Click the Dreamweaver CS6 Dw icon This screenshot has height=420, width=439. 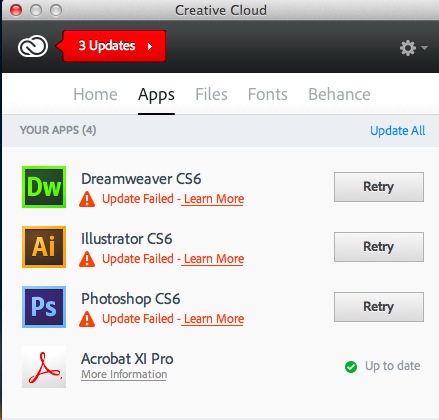44,187
